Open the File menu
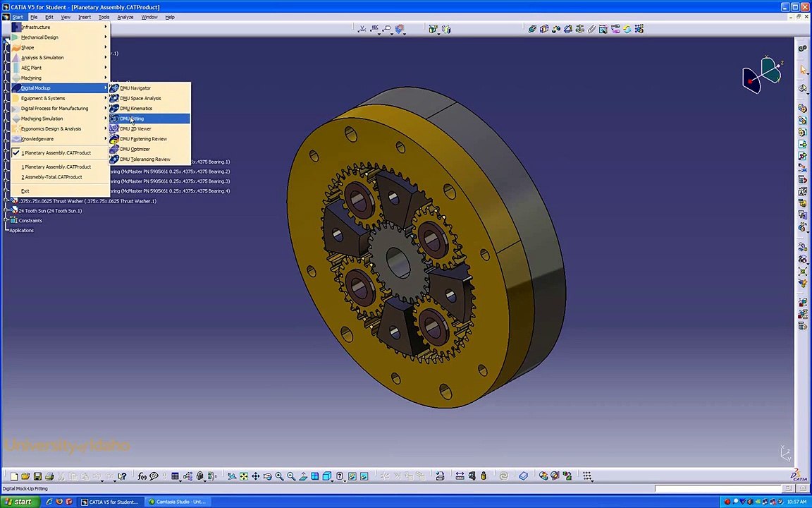Screen dimensions: 812x508 [x=34, y=17]
